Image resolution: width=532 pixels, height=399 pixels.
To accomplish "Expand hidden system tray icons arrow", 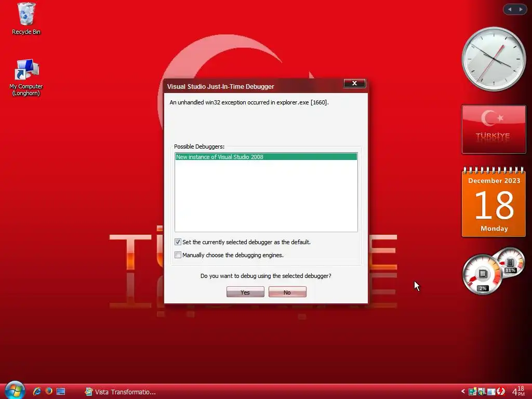I will point(463,392).
